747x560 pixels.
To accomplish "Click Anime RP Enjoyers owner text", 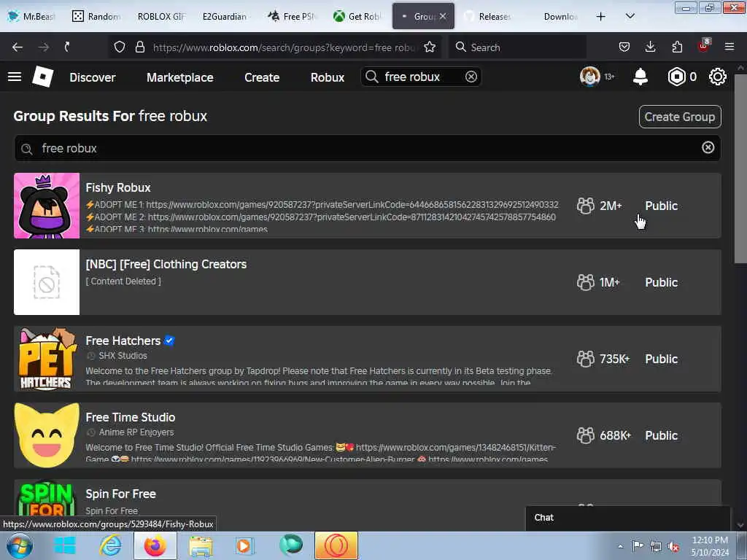I will (136, 432).
